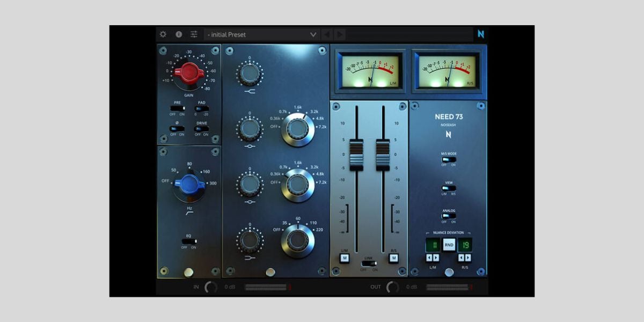The image size is (644, 322).
Task: Click the low shelf gain knob
Action: [x=249, y=240]
